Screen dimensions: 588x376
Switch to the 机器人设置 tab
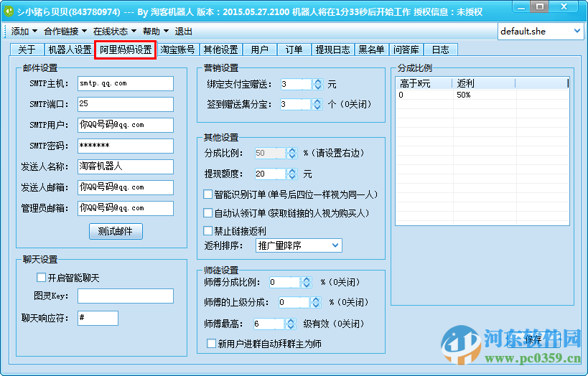(70, 50)
